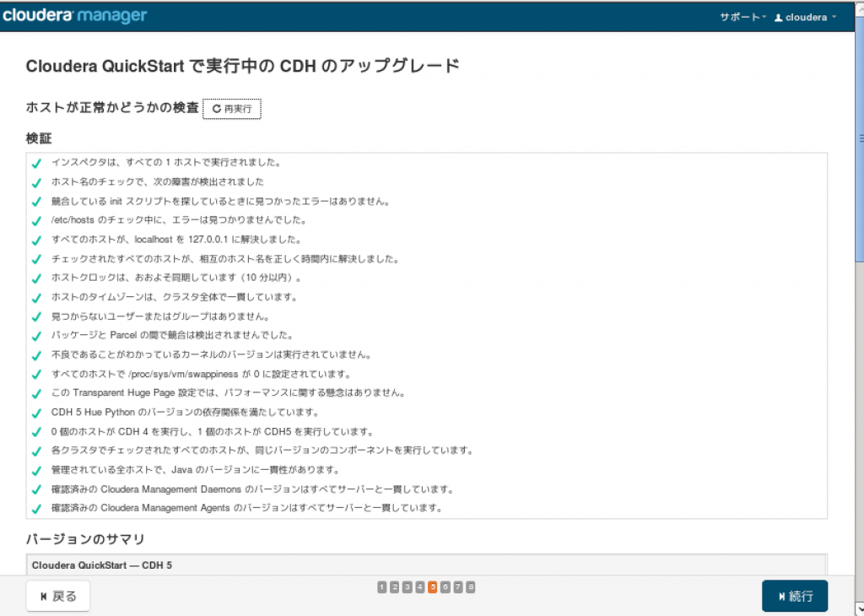Go to wizard step 4
Viewport: 864px width, 616px height.
420,587
